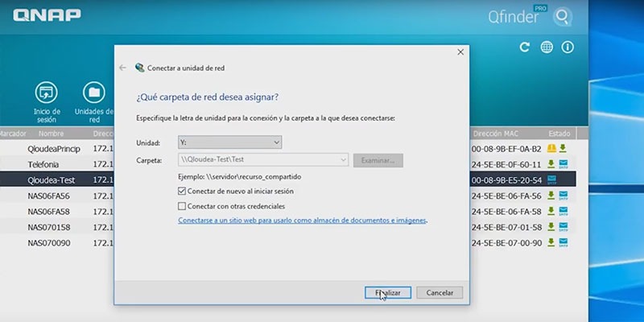Click the yellow bell icon on QloudeaPrincip row
This screenshot has height=322, width=644.
(551, 148)
